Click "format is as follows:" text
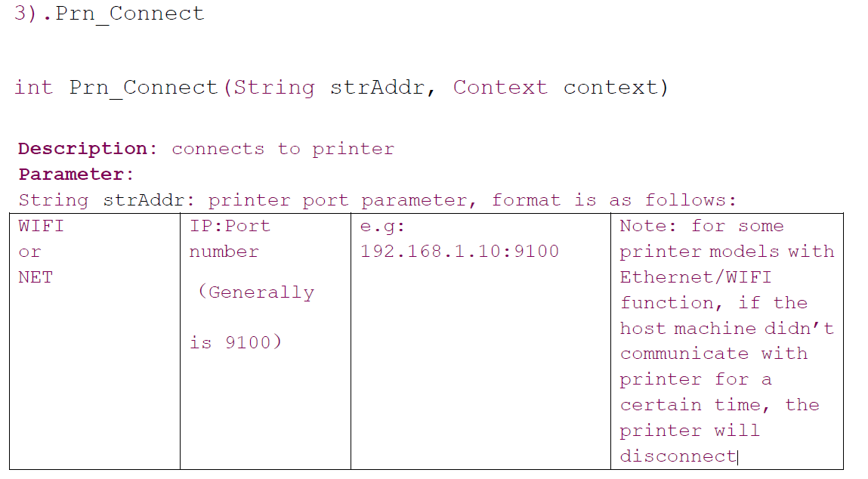The image size is (868, 479). click(x=613, y=200)
